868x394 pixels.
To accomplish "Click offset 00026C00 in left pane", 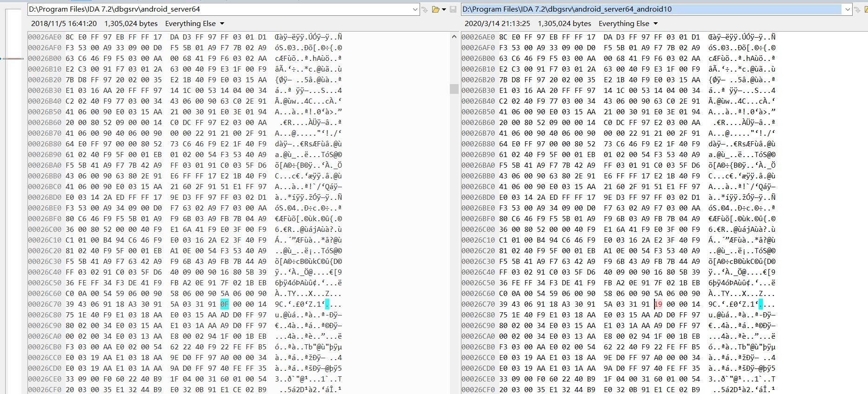I will coord(45,230).
